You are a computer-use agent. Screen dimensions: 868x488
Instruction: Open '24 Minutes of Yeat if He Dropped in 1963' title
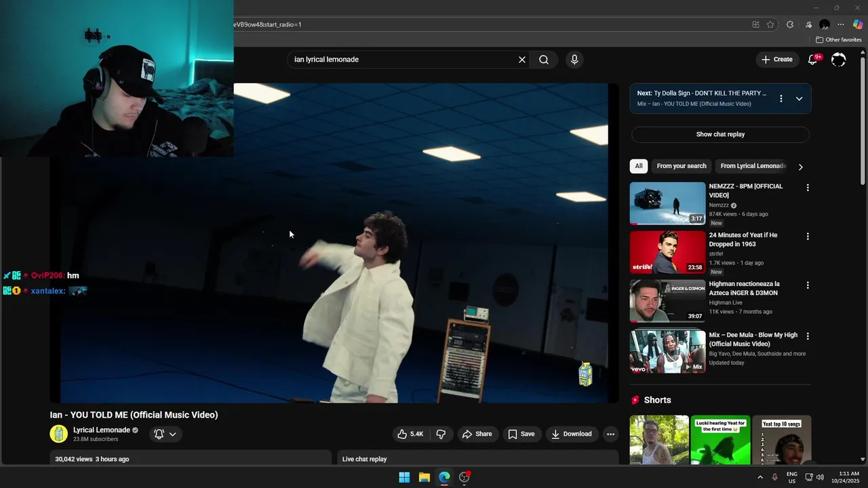[743, 239]
